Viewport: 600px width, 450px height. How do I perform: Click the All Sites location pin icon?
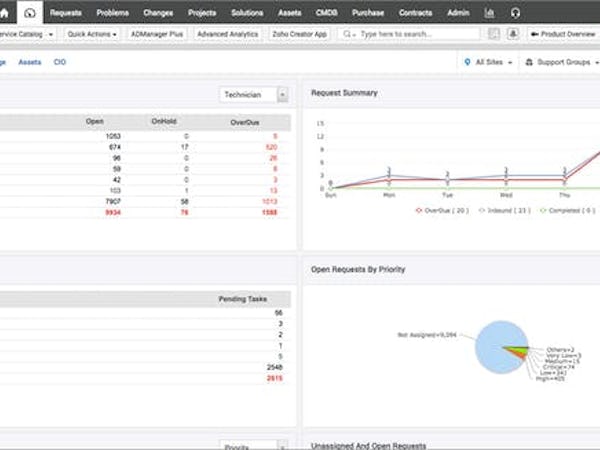(467, 62)
